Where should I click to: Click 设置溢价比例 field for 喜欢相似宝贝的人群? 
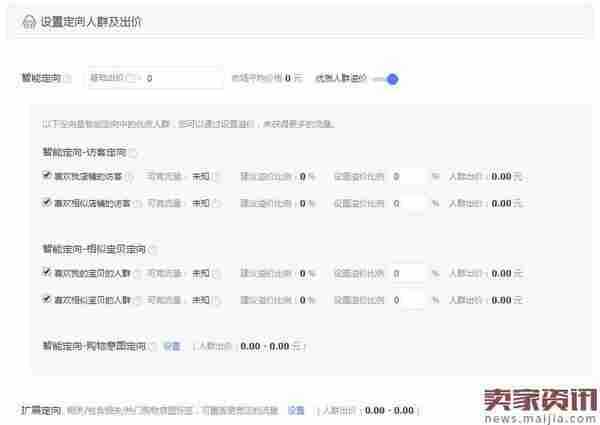pyautogui.click(x=408, y=299)
